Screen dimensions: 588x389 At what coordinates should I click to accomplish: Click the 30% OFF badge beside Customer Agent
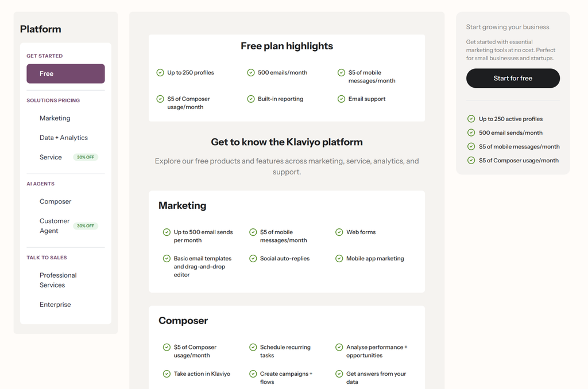coord(86,225)
